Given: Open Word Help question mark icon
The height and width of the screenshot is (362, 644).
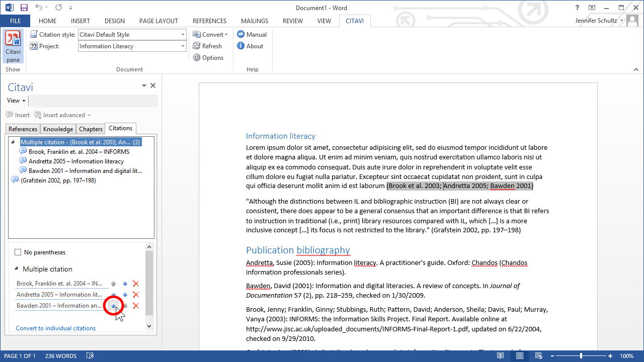Looking at the screenshot, I should tap(577, 8).
